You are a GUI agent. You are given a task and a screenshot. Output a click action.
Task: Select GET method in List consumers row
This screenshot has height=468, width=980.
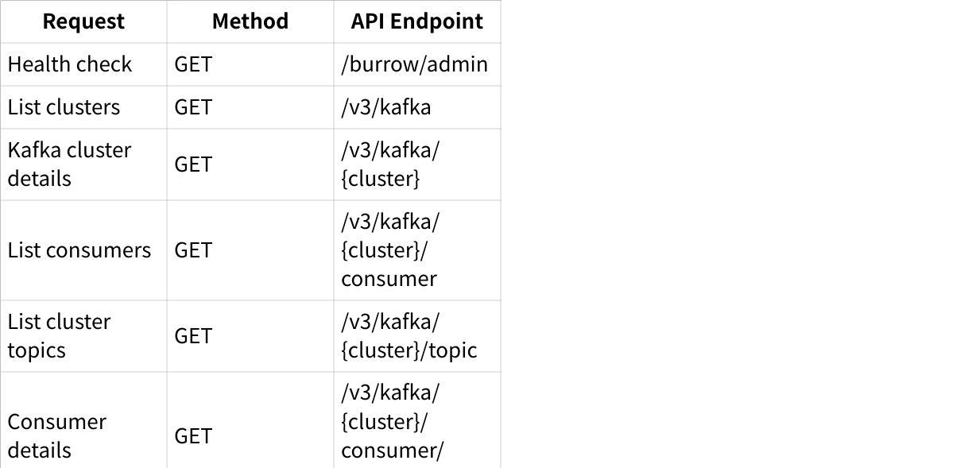[193, 250]
